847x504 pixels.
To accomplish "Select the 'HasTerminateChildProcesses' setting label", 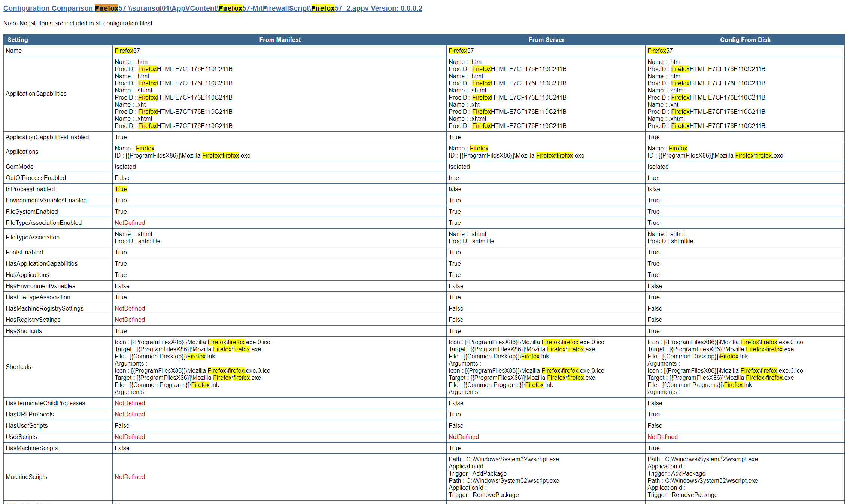I will click(45, 403).
